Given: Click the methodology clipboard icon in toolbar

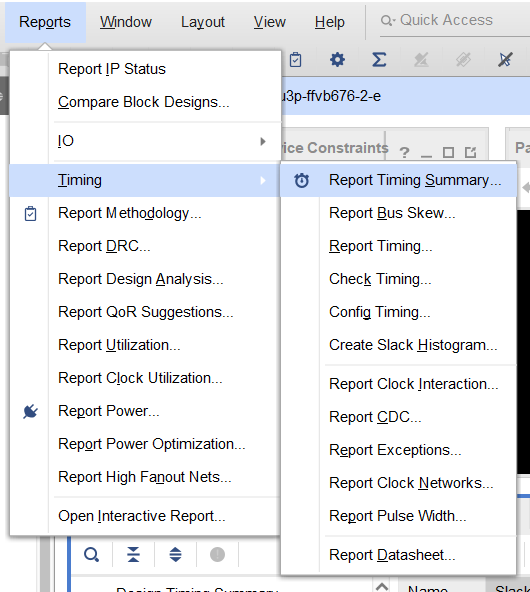Looking at the screenshot, I should click(296, 60).
